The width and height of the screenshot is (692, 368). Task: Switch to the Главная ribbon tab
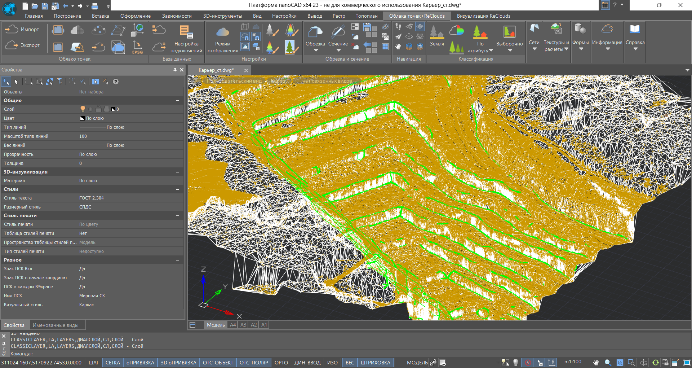[x=34, y=16]
